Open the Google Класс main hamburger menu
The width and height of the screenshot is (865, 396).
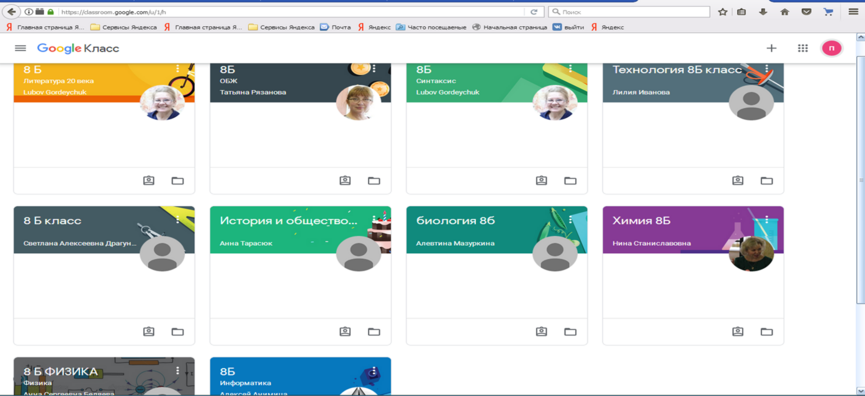(20, 48)
